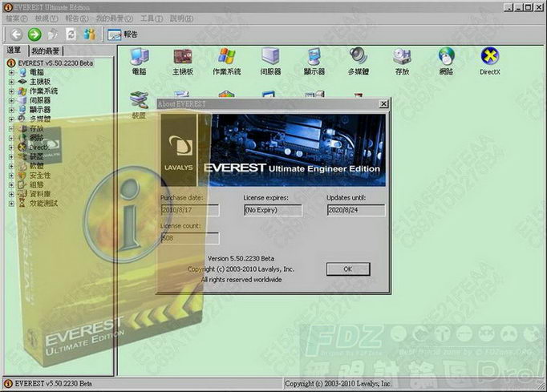Expand the 電腦 tree node
The height and width of the screenshot is (392, 547).
tap(11, 72)
